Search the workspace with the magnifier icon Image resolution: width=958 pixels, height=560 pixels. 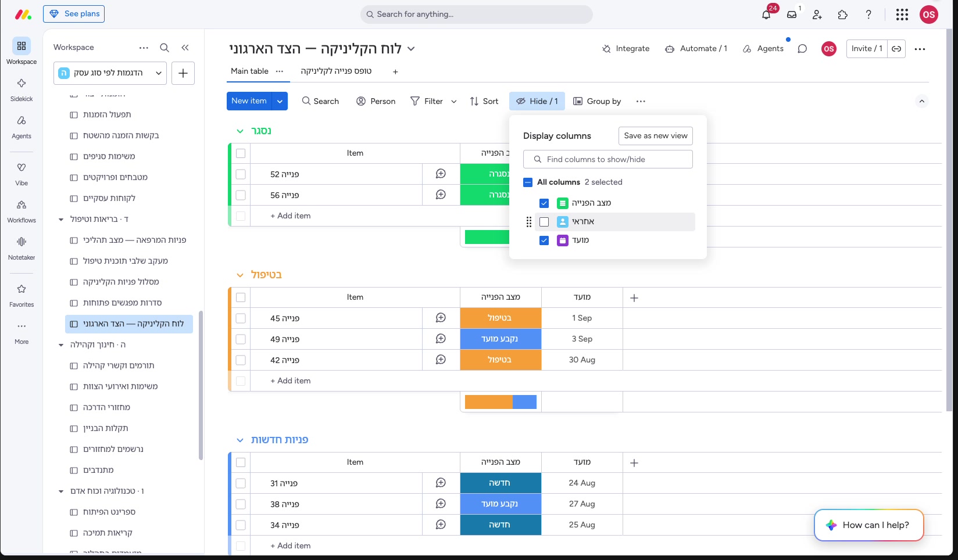(165, 48)
